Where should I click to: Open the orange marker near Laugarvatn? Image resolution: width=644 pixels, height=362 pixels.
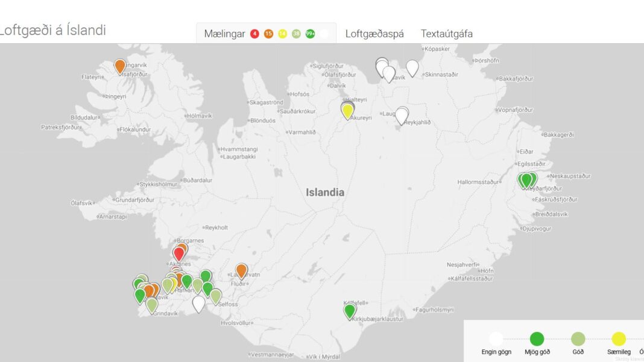241,270
